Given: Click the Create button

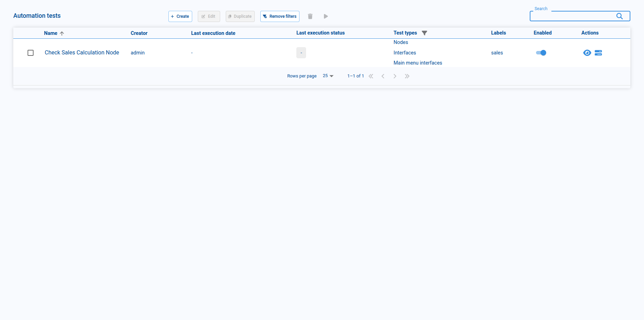Looking at the screenshot, I should (180, 16).
